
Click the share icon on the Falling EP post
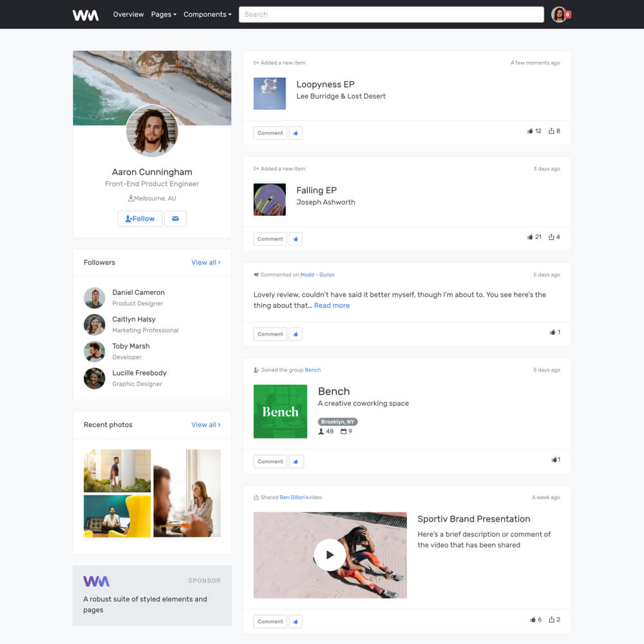pos(552,236)
